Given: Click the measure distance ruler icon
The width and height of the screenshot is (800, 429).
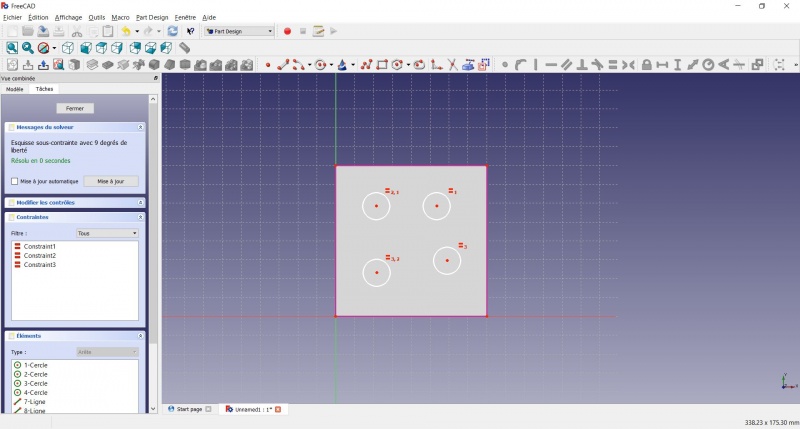Looking at the screenshot, I should pyautogui.click(x=185, y=48).
